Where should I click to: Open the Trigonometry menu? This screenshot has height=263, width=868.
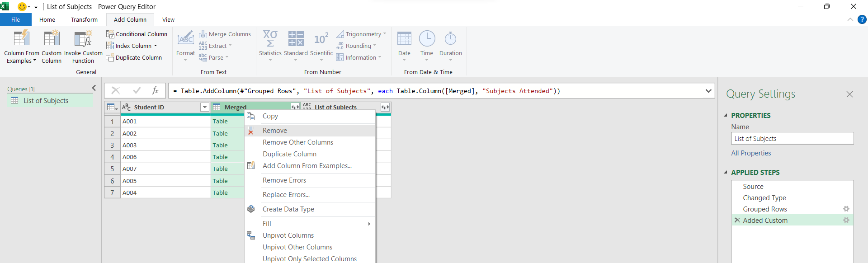[361, 34]
